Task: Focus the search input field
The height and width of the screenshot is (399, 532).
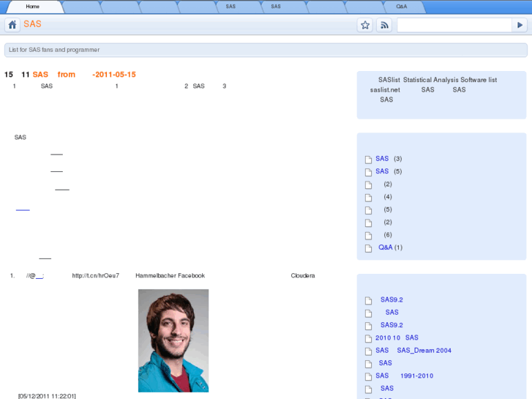Action: 454,25
